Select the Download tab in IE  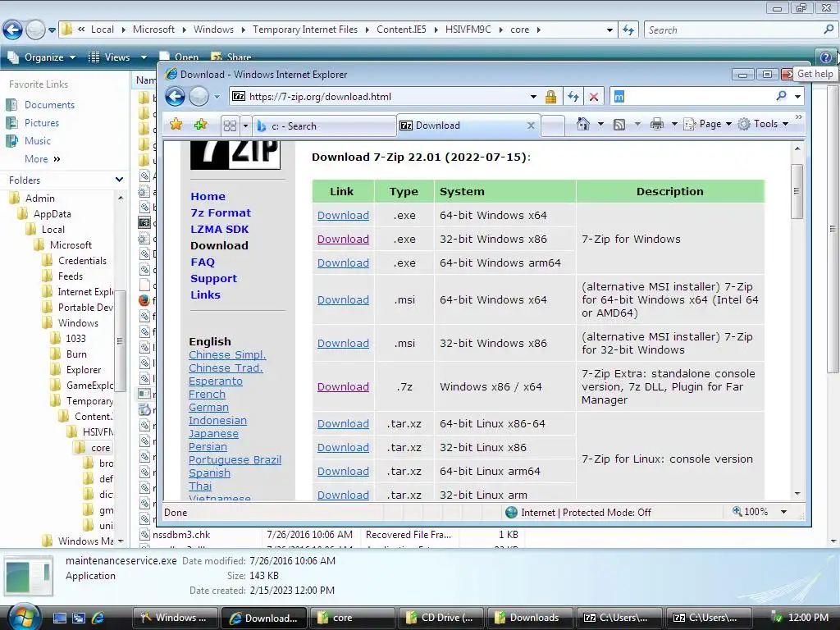468,126
